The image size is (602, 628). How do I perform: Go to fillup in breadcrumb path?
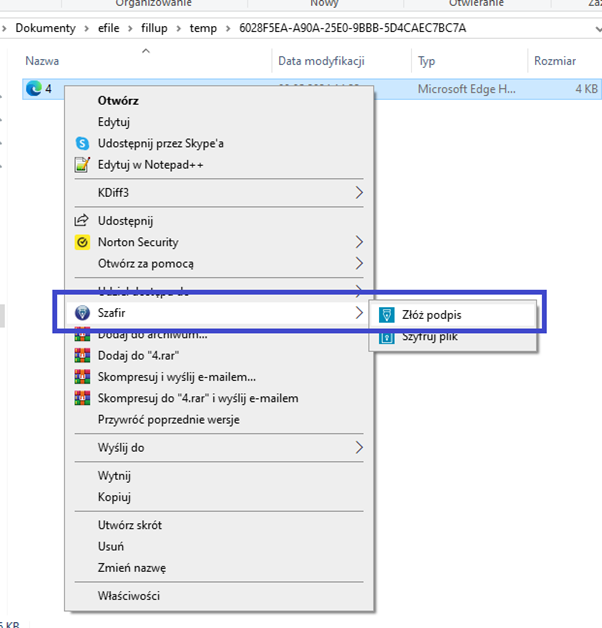(x=154, y=28)
